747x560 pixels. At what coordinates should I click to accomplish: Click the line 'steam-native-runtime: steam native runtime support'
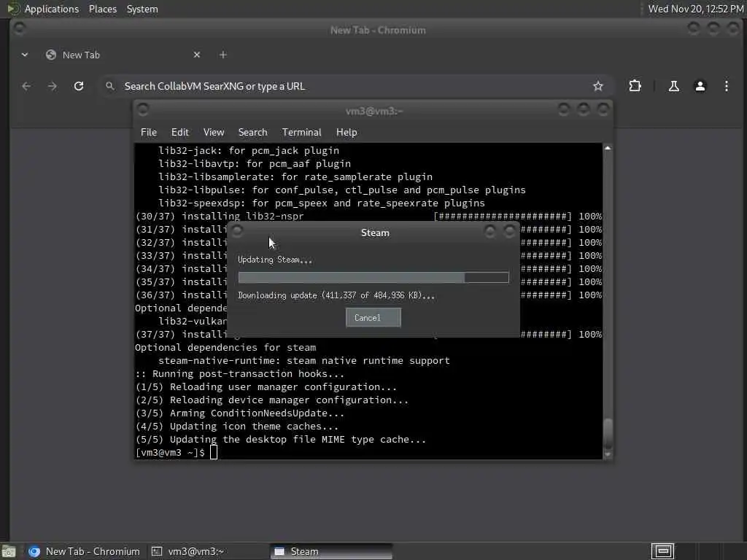[x=304, y=361]
